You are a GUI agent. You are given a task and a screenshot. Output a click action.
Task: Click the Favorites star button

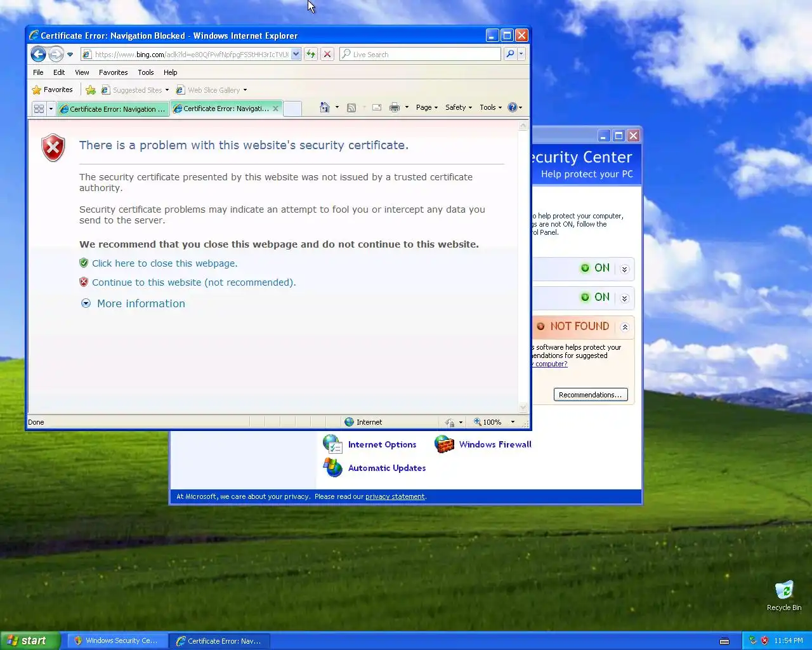coord(53,90)
